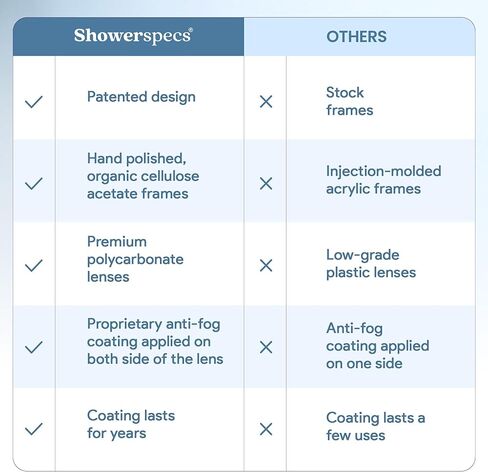Click the Premium polycarbonate lenses text
This screenshot has width=488, height=472.
(x=135, y=259)
